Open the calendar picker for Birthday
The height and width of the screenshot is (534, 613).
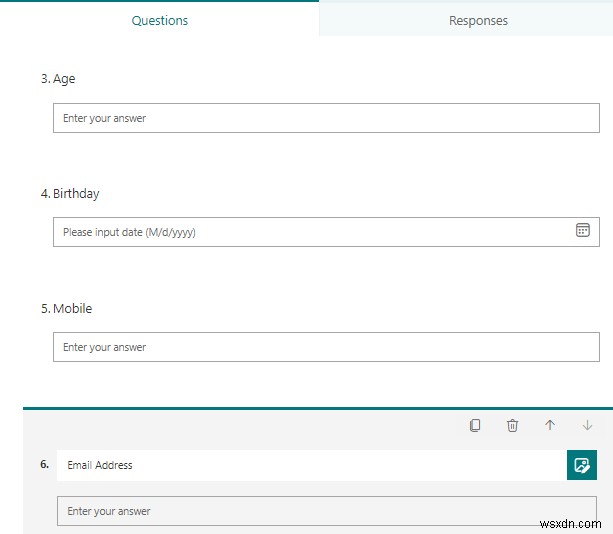[583, 230]
